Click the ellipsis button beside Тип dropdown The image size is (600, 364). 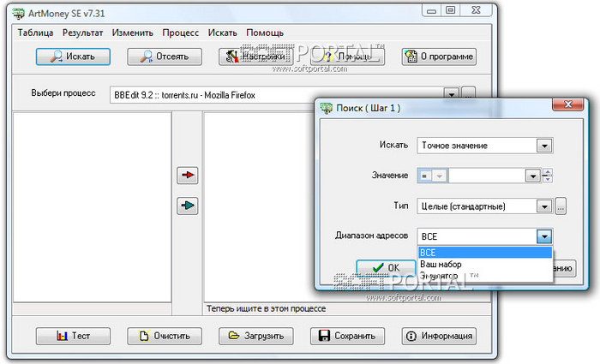click(561, 206)
